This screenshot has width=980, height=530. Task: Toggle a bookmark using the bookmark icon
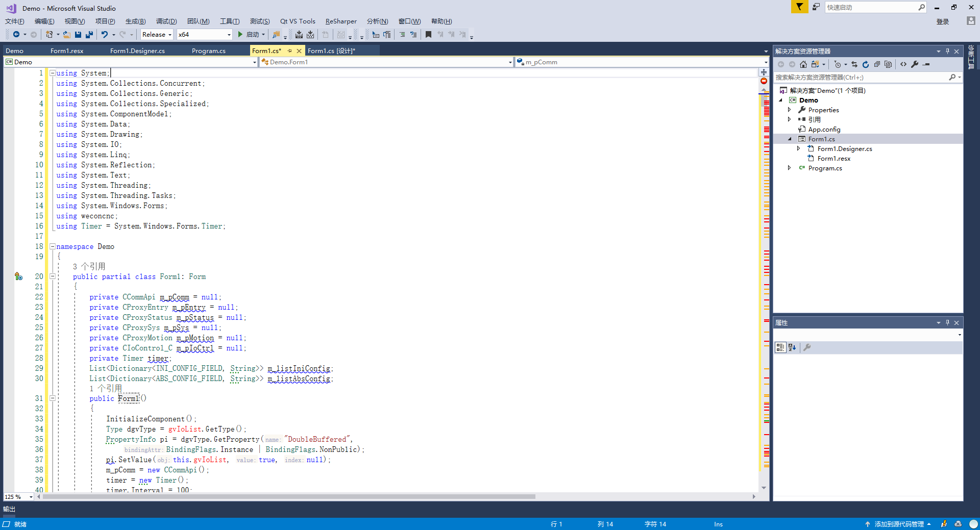click(428, 35)
